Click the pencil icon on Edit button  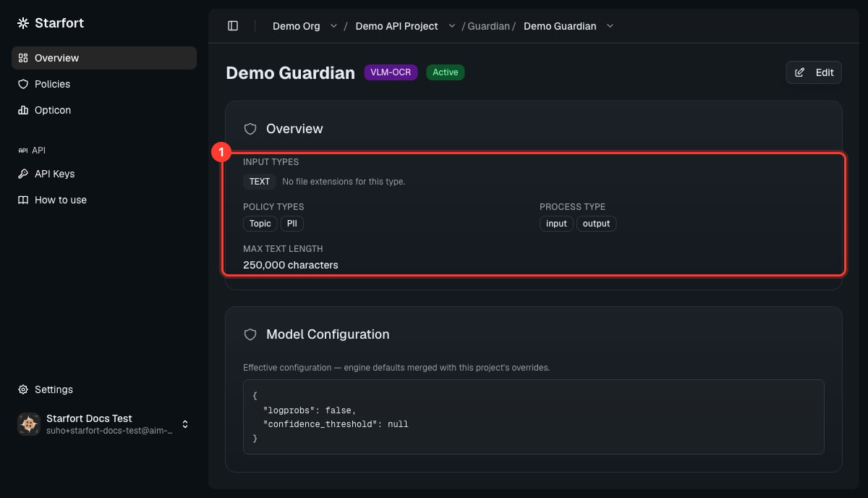[800, 72]
